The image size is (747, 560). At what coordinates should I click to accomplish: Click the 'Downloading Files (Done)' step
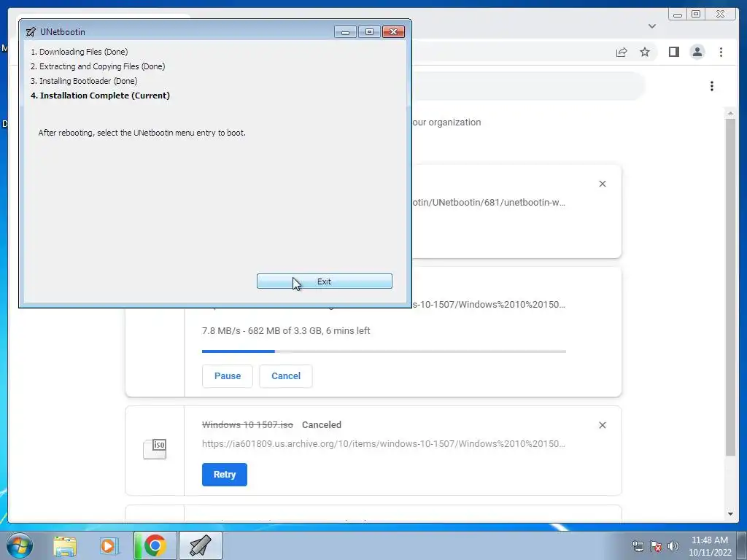[79, 52]
